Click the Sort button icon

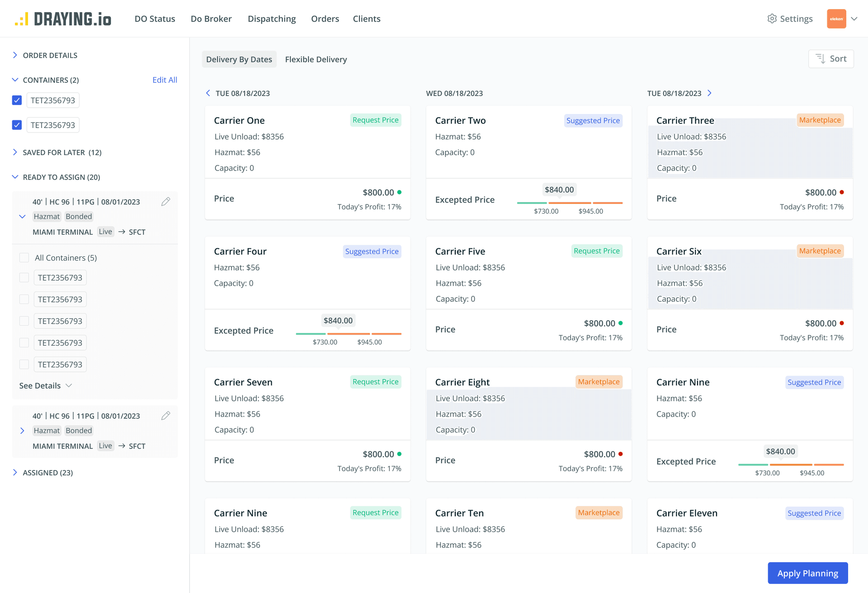coord(820,59)
